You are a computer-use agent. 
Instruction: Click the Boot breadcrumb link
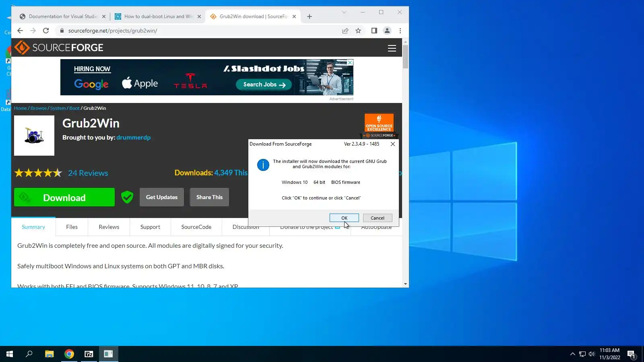(74, 108)
